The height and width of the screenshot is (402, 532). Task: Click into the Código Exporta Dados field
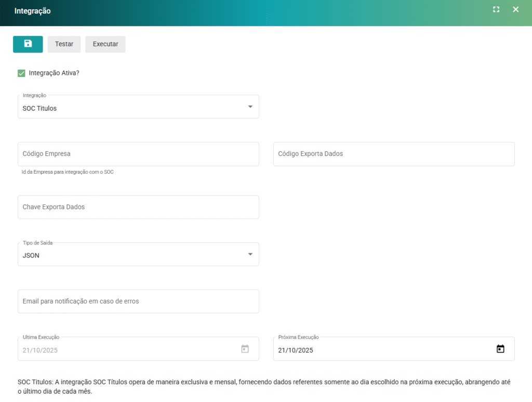(393, 154)
